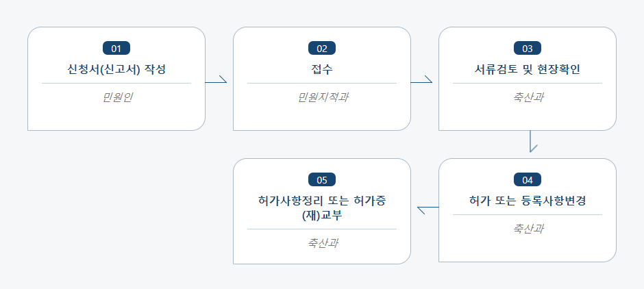Image resolution: width=644 pixels, height=289 pixels.
Task: Click the 허가사항정리 또는 허가증 (재)교부 heading
Action: (x=322, y=208)
